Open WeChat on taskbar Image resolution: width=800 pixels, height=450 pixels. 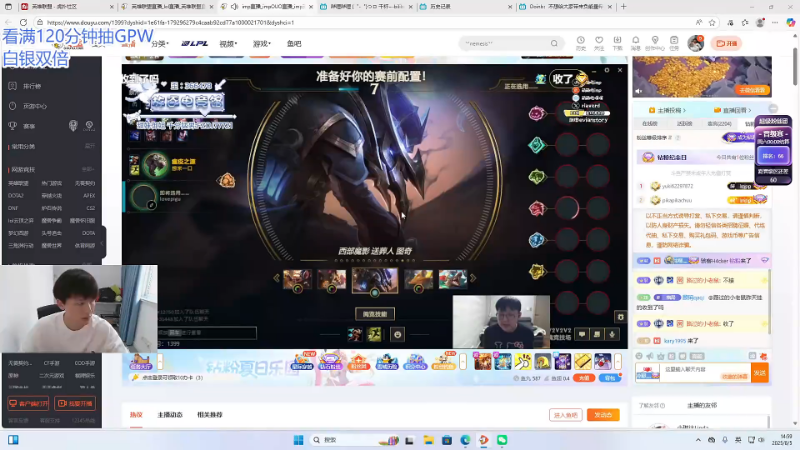click(x=502, y=440)
